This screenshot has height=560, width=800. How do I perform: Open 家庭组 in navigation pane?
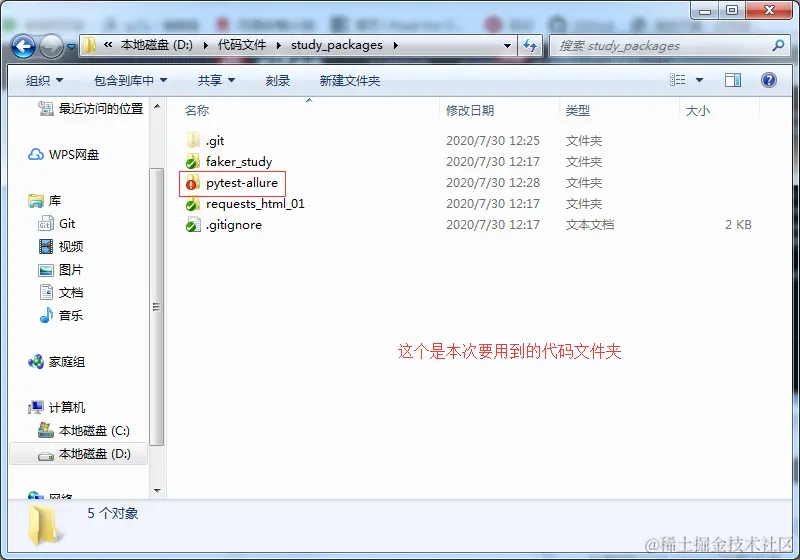click(x=67, y=362)
